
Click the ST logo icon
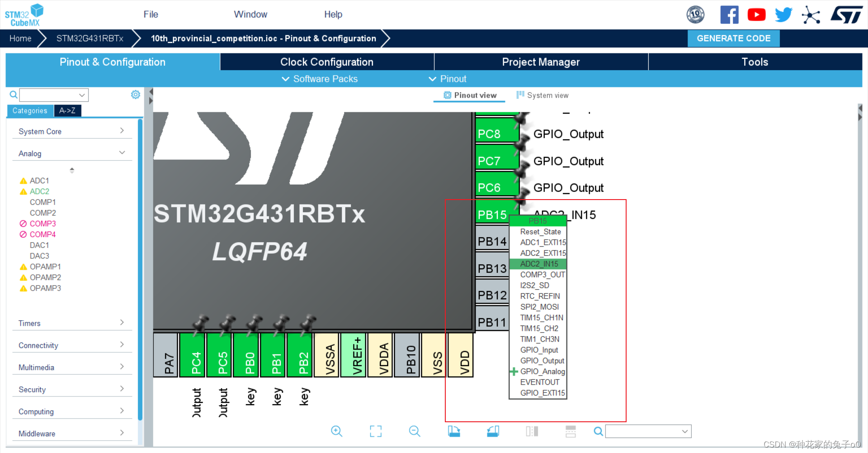847,15
